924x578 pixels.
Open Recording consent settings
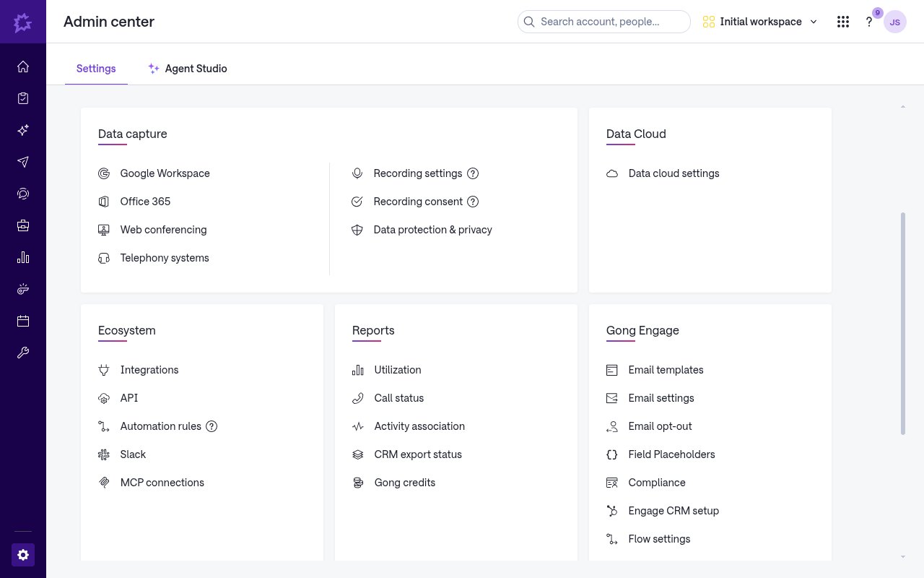(x=418, y=202)
